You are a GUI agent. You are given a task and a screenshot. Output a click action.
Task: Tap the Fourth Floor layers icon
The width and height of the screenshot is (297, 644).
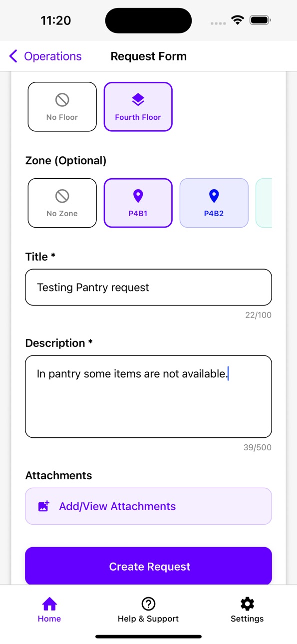(x=138, y=100)
